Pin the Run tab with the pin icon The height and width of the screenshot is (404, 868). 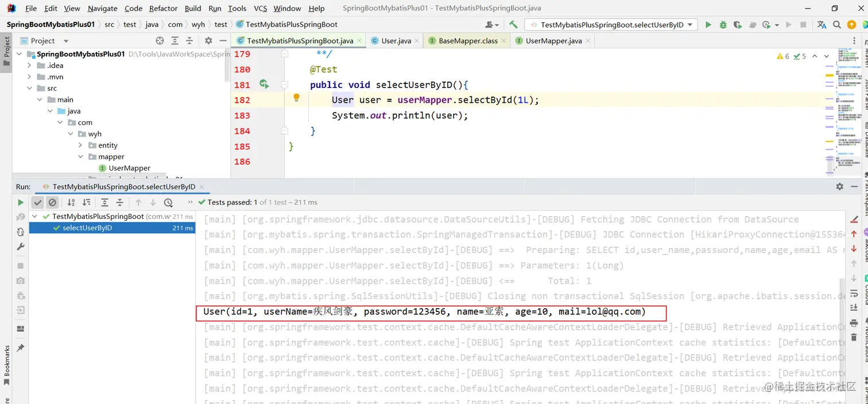pos(21,348)
